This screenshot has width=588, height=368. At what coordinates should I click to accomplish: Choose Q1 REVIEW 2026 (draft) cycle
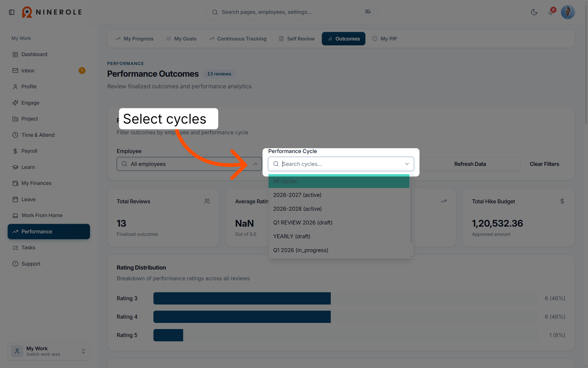[339, 223]
